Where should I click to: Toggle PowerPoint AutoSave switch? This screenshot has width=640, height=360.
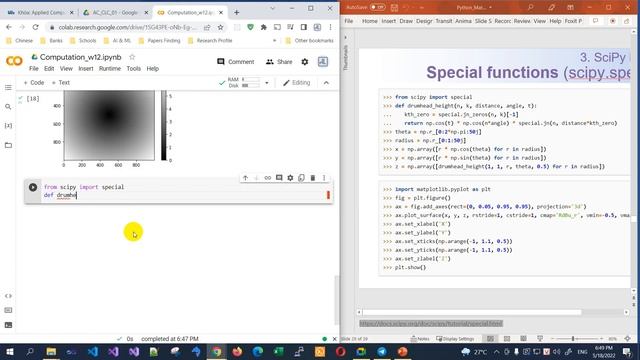click(378, 7)
